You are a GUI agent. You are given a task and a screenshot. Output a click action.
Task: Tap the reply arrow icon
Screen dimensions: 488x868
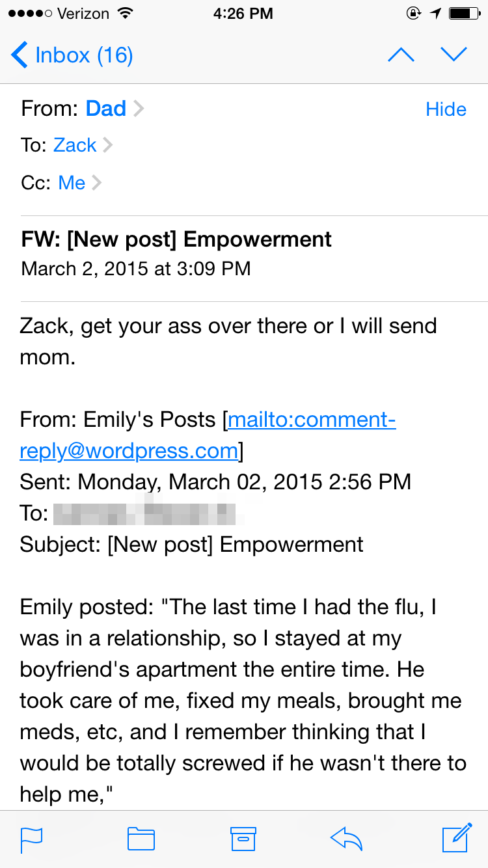click(346, 839)
